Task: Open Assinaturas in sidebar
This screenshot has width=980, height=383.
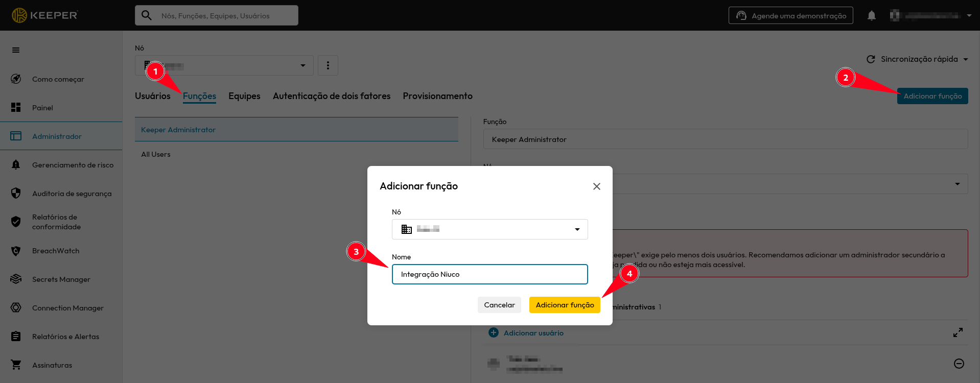Action: pyautogui.click(x=61, y=365)
